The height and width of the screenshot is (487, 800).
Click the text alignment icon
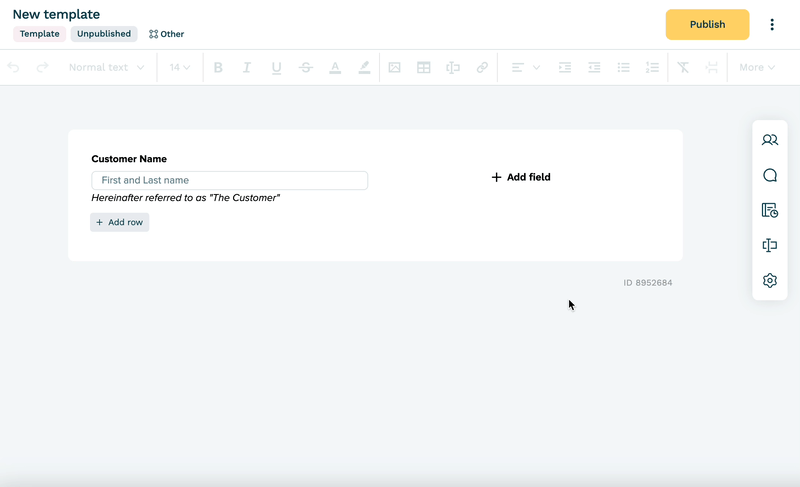517,67
